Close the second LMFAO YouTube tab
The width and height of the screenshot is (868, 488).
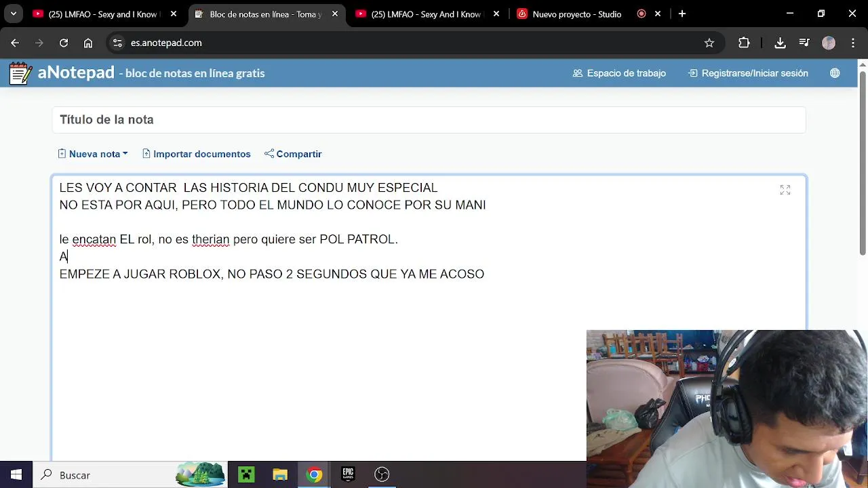pos(496,14)
